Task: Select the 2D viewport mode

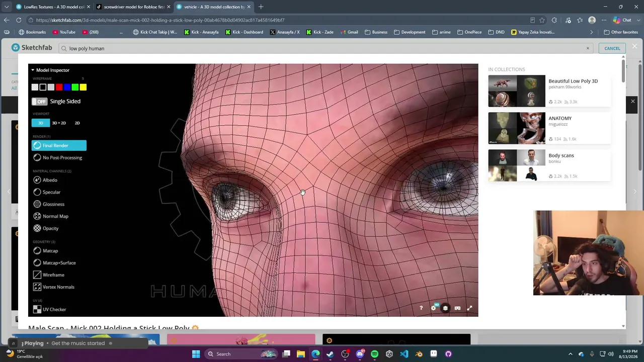Action: pos(77,123)
